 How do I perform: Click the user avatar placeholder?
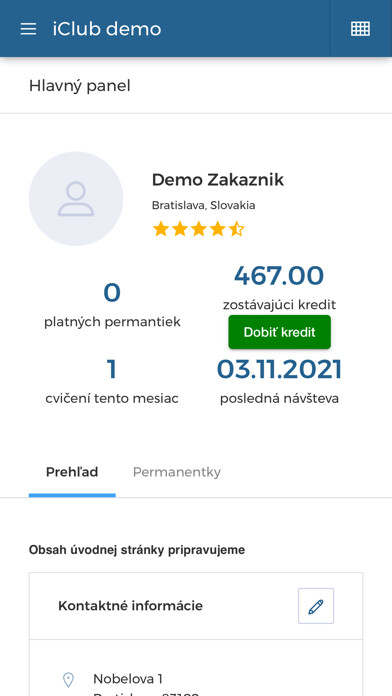(x=76, y=198)
